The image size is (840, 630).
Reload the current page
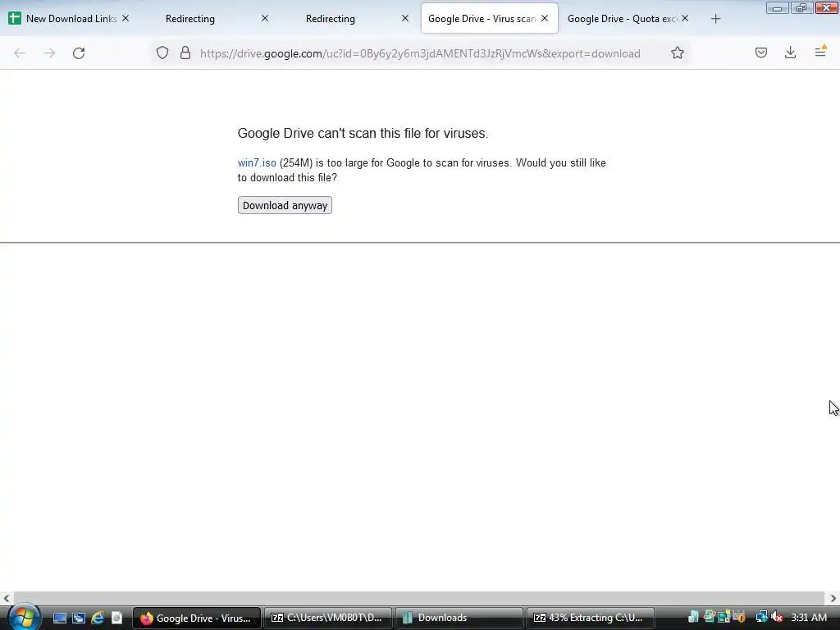(79, 53)
